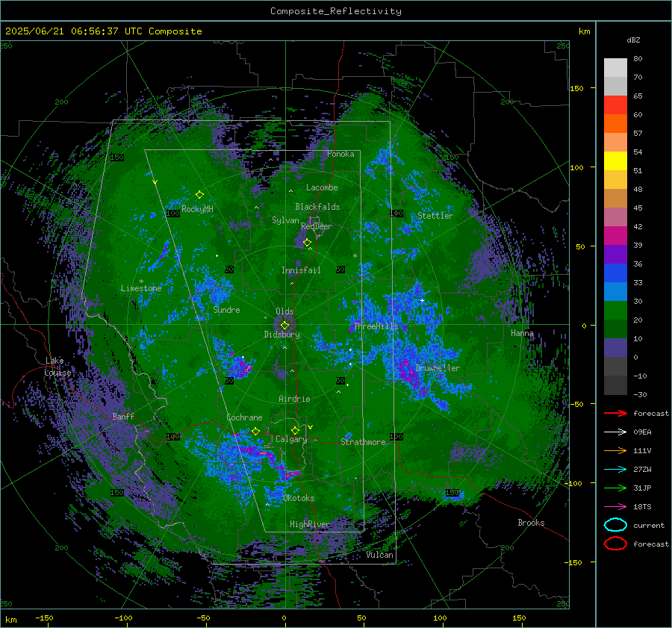Click the Drumheller label
Viewport: 672px width, 628px height.
click(x=437, y=368)
